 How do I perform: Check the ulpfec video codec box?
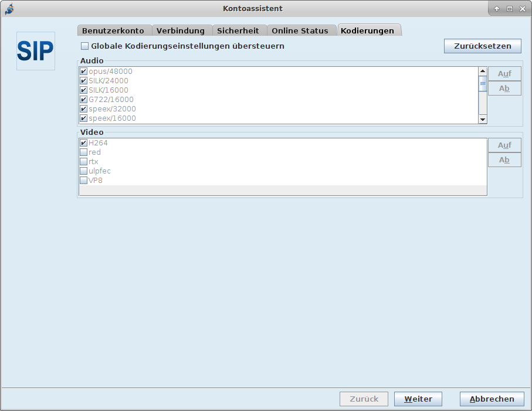[x=83, y=171]
